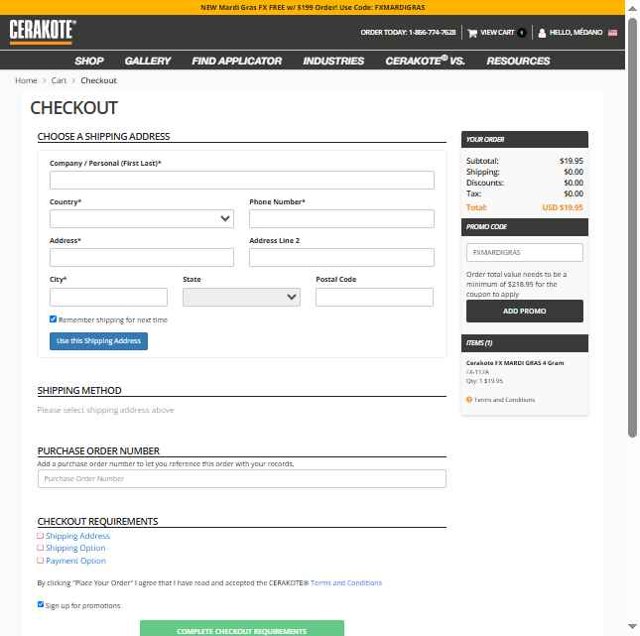Click VIEW CART link
Image resolution: width=640 pixels, height=636 pixels.
(x=497, y=33)
